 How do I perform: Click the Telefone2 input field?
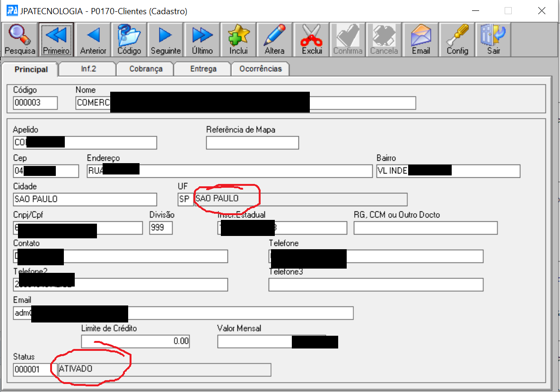point(120,285)
